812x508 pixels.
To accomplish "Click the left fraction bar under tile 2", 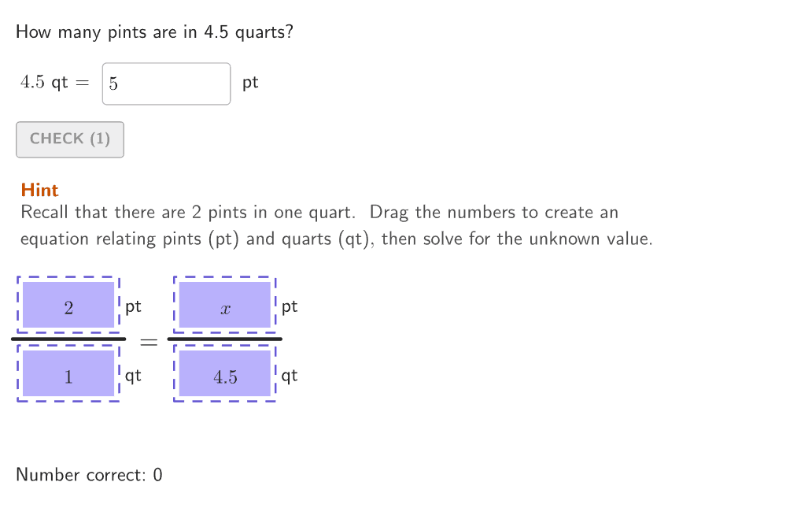I will tap(68, 339).
